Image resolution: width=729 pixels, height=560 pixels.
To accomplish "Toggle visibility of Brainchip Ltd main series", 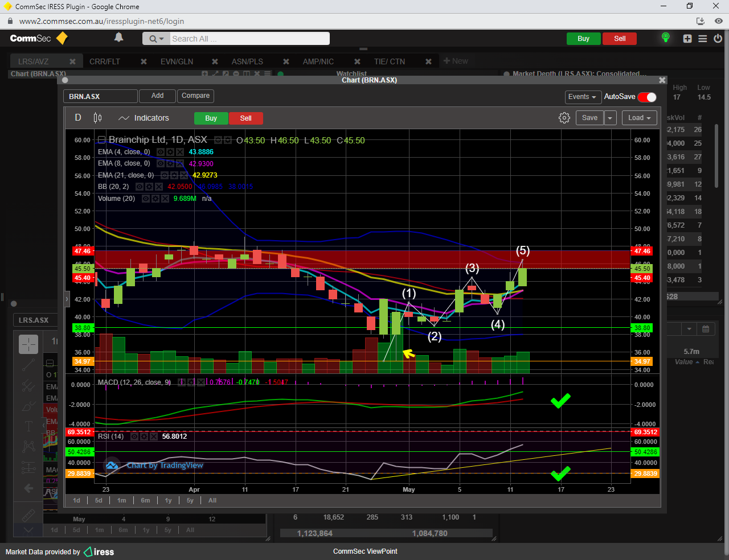I will [x=218, y=140].
